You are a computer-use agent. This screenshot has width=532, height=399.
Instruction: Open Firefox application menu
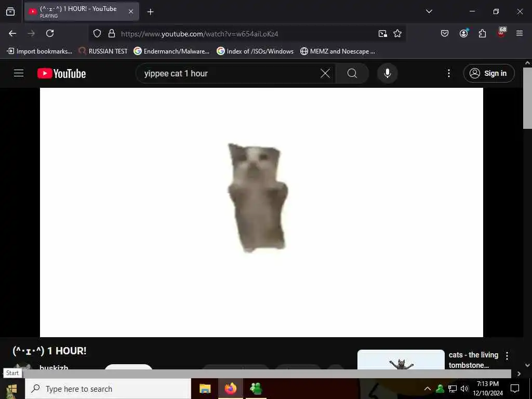click(x=520, y=33)
